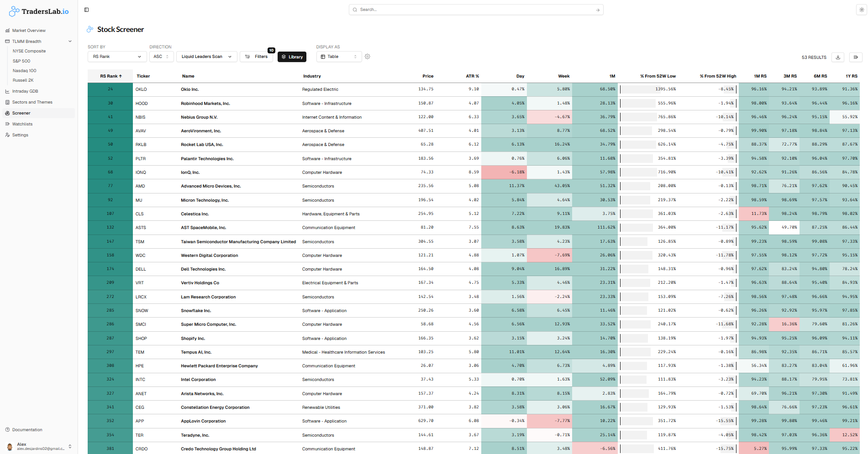Viewport: 868px width, 454px height.
Task: Sort by Industry column header
Action: 312,76
